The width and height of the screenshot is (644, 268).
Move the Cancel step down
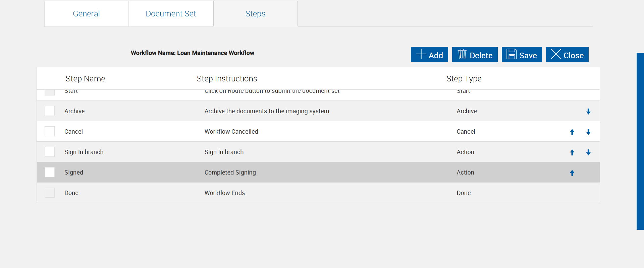pyautogui.click(x=588, y=132)
